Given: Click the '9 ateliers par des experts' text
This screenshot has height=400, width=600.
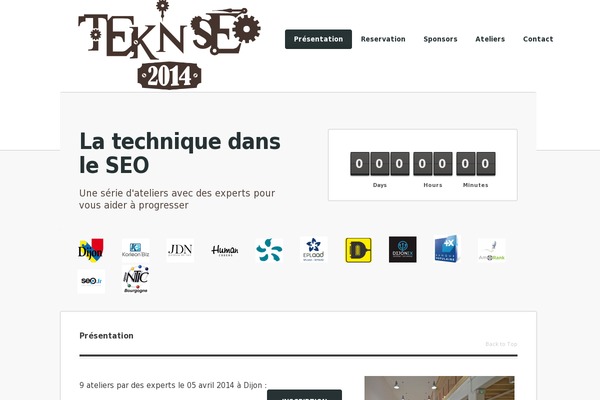Looking at the screenshot, I should click(x=173, y=385).
